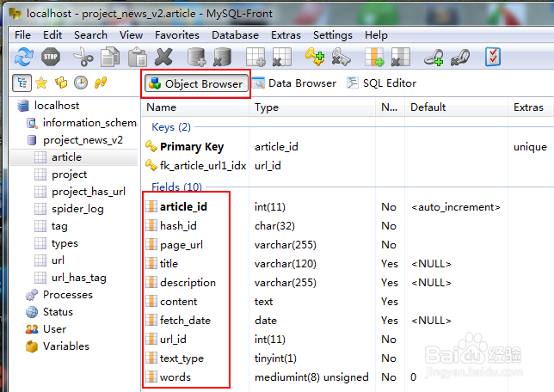This screenshot has width=554, height=392.
Task: Open the Search menu
Action: [x=90, y=35]
